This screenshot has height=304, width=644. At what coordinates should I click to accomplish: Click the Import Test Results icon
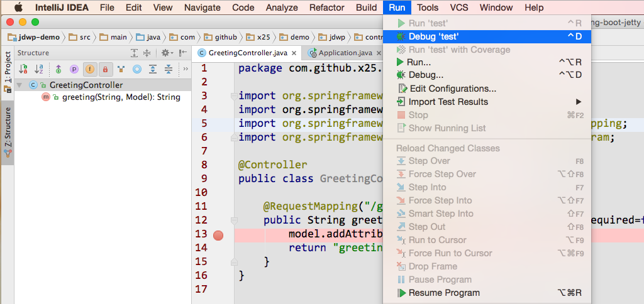click(x=401, y=102)
